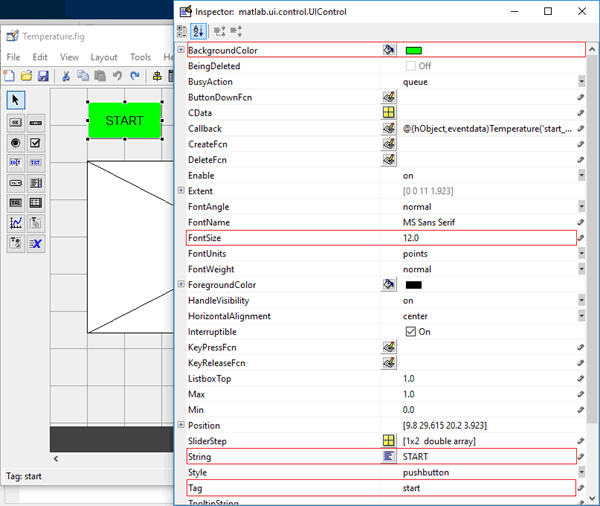This screenshot has width=600, height=506.
Task: Undo last action in GUIDE toolbar
Action: 117,76
